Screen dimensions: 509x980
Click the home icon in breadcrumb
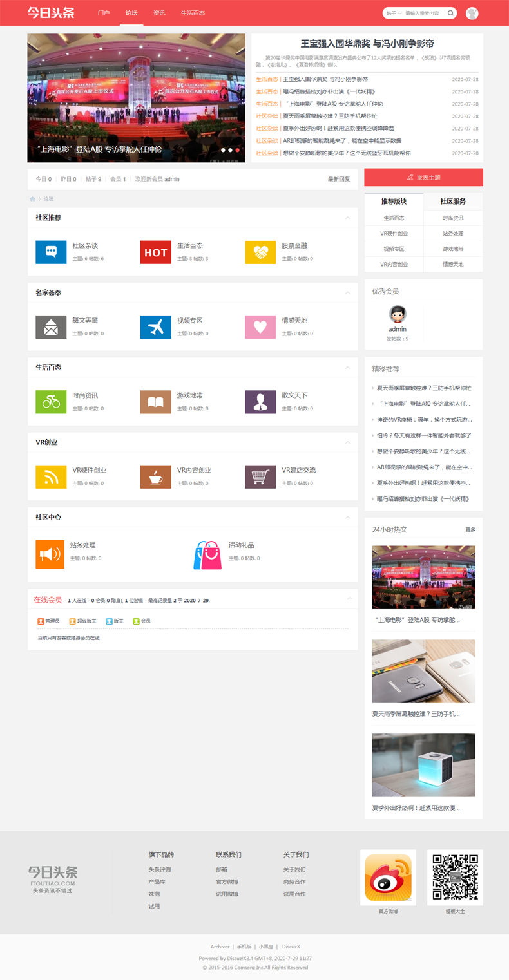[32, 199]
